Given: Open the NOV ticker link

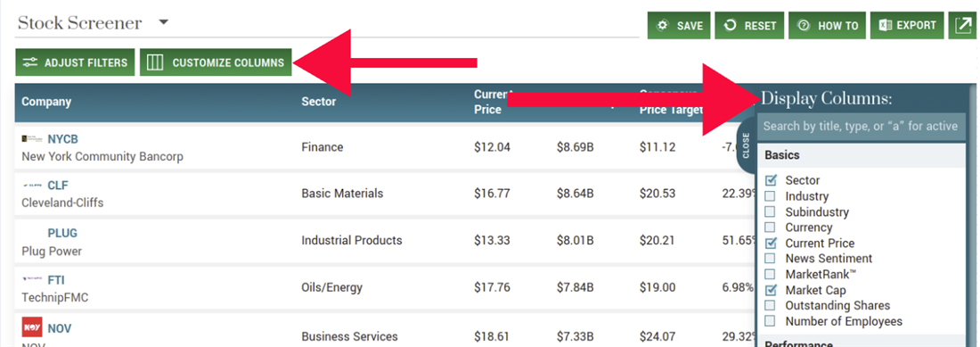Looking at the screenshot, I should click(x=60, y=328).
